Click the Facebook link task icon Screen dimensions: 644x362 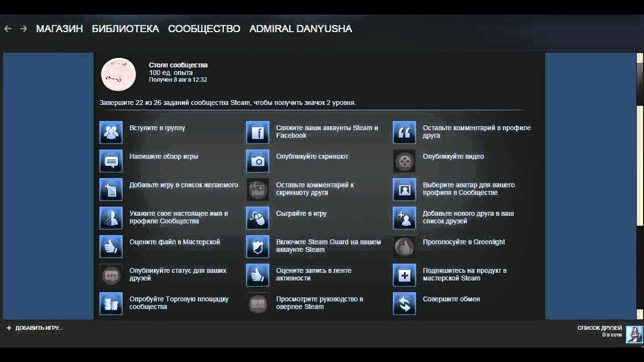coord(258,132)
